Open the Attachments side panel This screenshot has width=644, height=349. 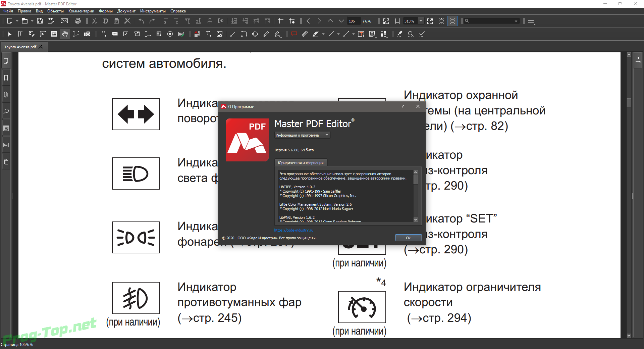(x=6, y=95)
